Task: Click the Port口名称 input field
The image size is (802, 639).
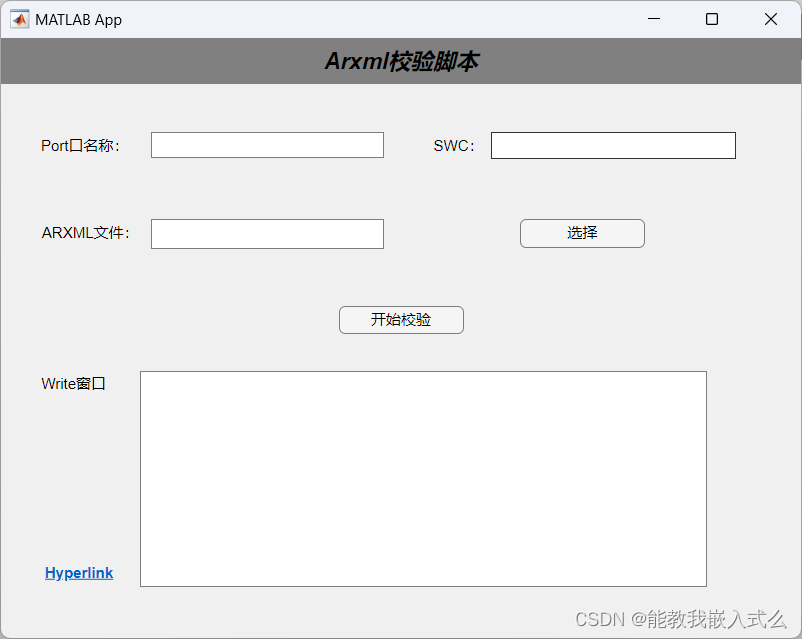Action: point(267,145)
